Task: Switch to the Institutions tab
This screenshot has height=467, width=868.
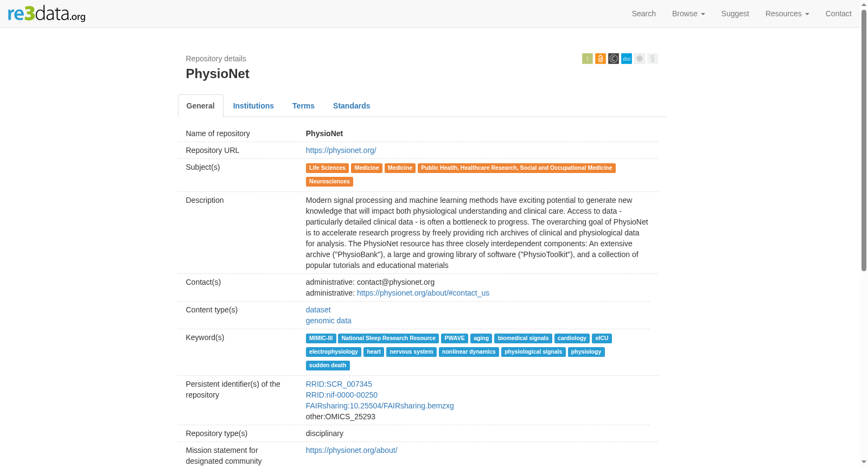Action: (x=253, y=106)
